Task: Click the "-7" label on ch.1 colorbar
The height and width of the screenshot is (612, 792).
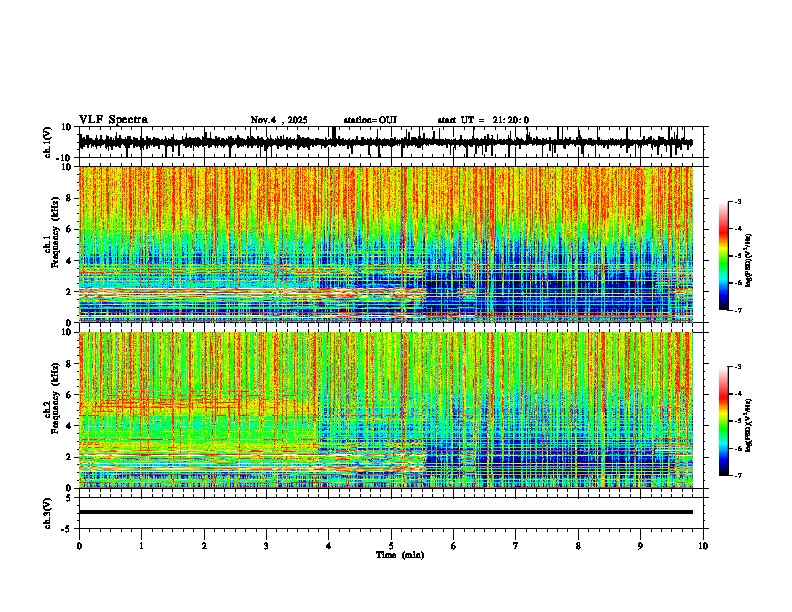Action: 738,310
